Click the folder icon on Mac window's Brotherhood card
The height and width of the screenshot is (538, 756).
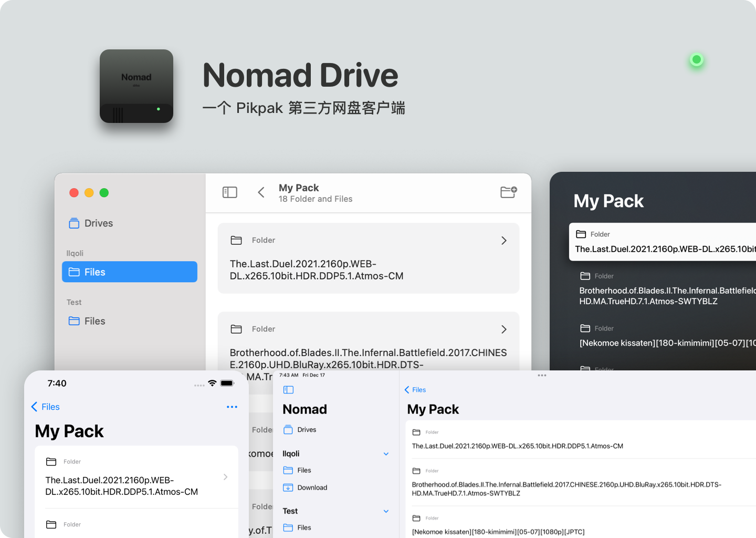coord(236,329)
